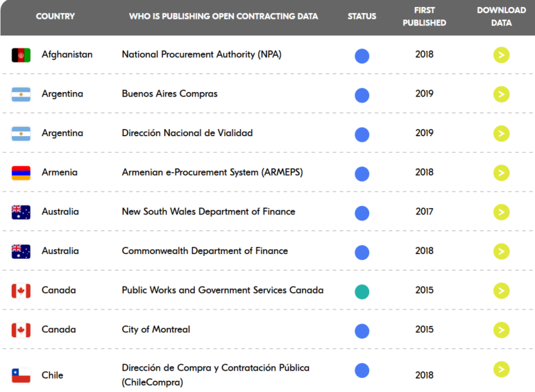Screen dimensions: 535x392
Task: Click year 2019 in Buenos Aires Compras row
Action: (x=424, y=94)
